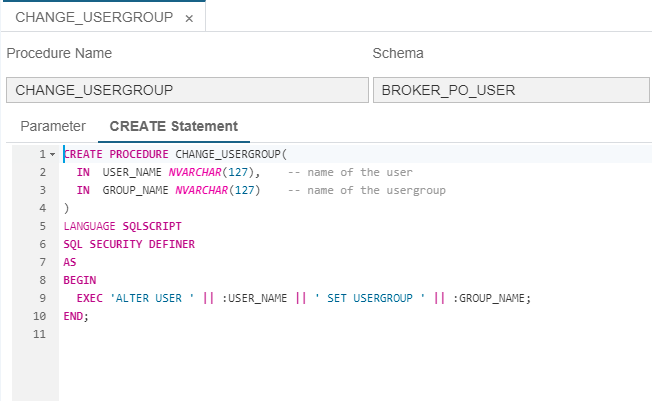Select the CHANGE_USERGROUP editor tab title
The image size is (652, 401).
[x=94, y=17]
